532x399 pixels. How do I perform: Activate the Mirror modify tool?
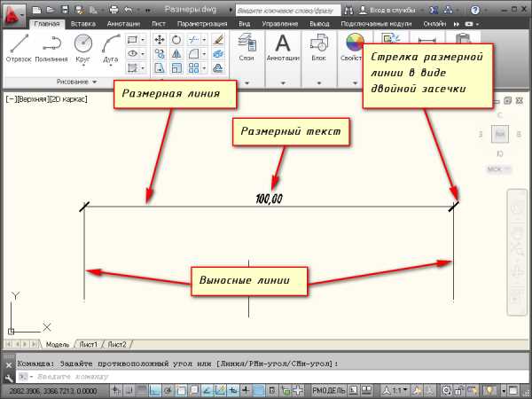pos(176,53)
